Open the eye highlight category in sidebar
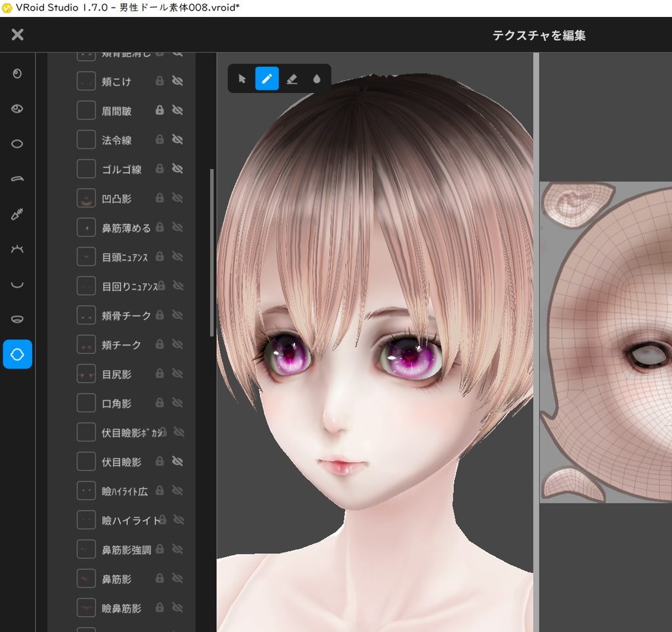This screenshot has width=672, height=632. click(x=17, y=109)
